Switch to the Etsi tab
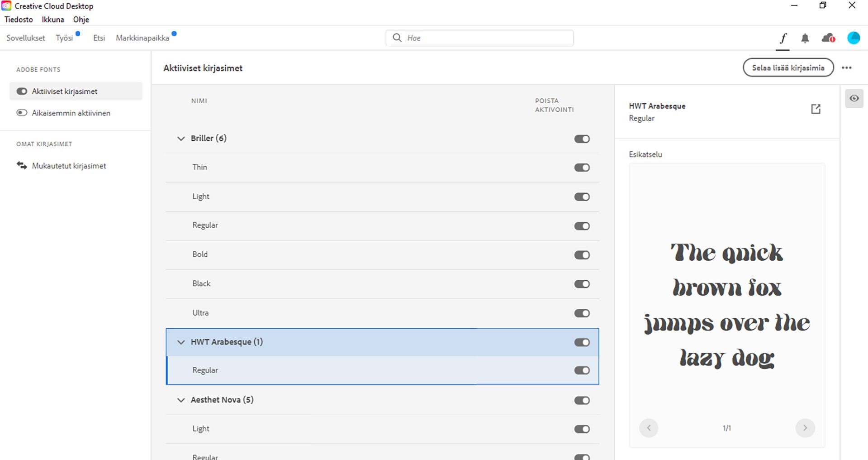This screenshot has width=868, height=460. point(99,38)
